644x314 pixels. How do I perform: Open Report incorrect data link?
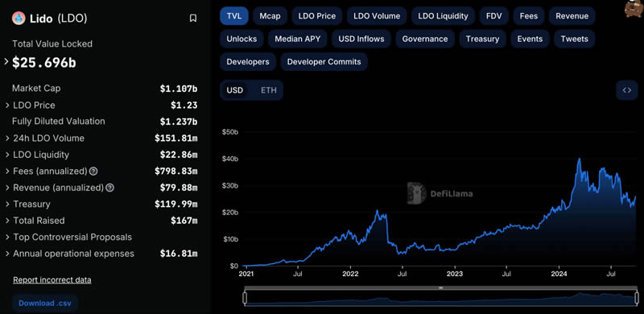52,280
